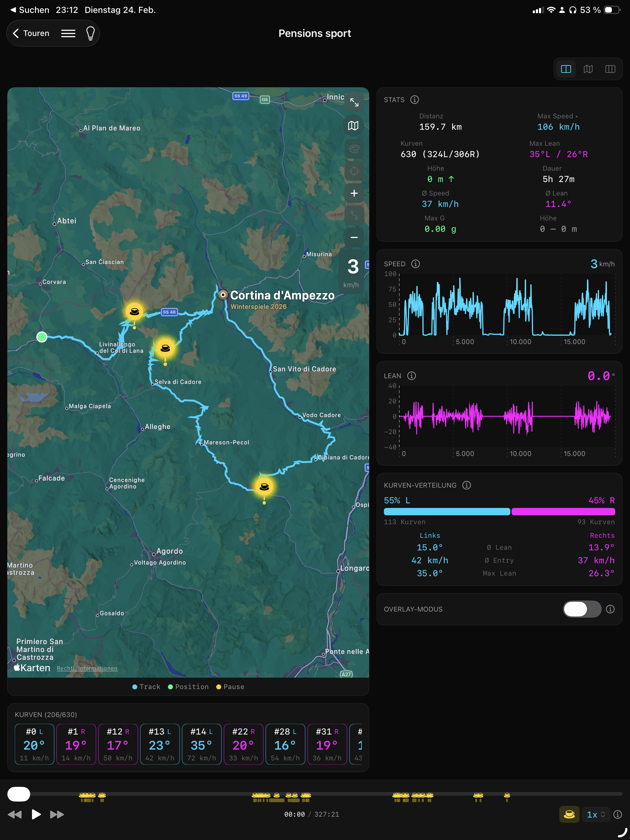This screenshot has width=630, height=840.
Task: Open the hamburger list menu
Action: pos(68,34)
